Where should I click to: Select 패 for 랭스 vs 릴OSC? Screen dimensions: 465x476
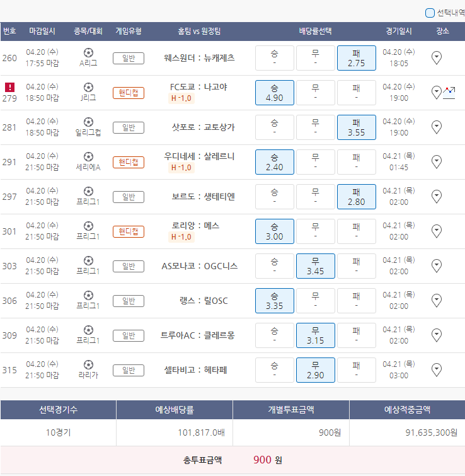tap(357, 301)
